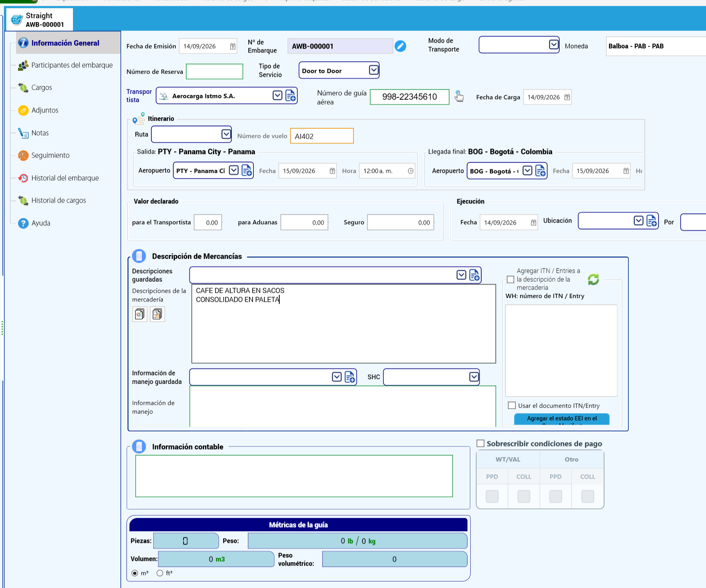Click the Información contable text area
The height and width of the screenshot is (588, 706).
click(x=294, y=476)
